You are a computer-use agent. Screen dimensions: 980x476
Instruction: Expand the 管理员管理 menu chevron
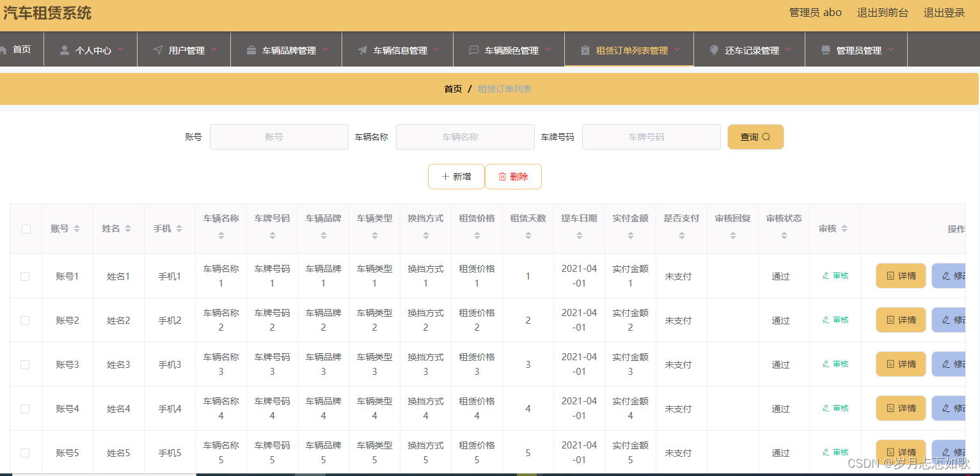pos(891,49)
